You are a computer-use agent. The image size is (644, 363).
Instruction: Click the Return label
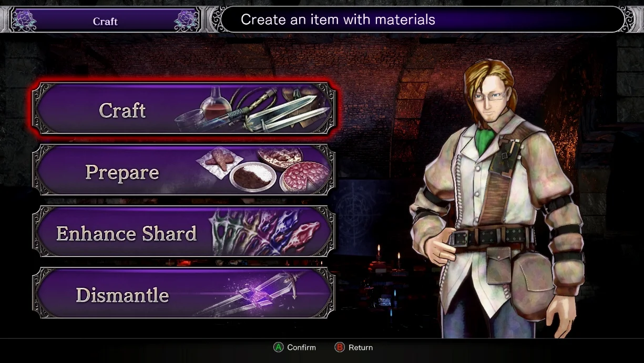[361, 347]
